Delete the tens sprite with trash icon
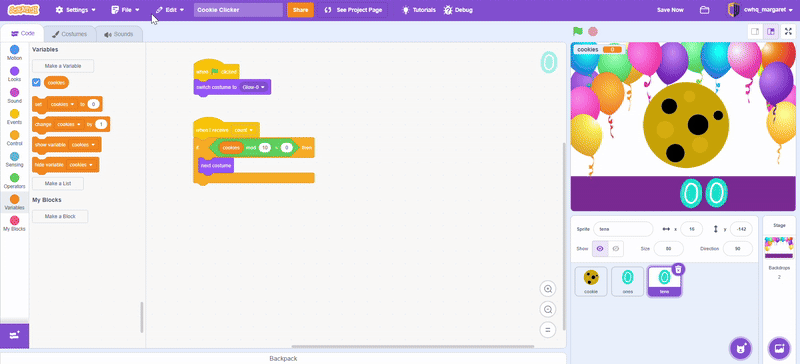Screen dimensions: 800x364 678,269
